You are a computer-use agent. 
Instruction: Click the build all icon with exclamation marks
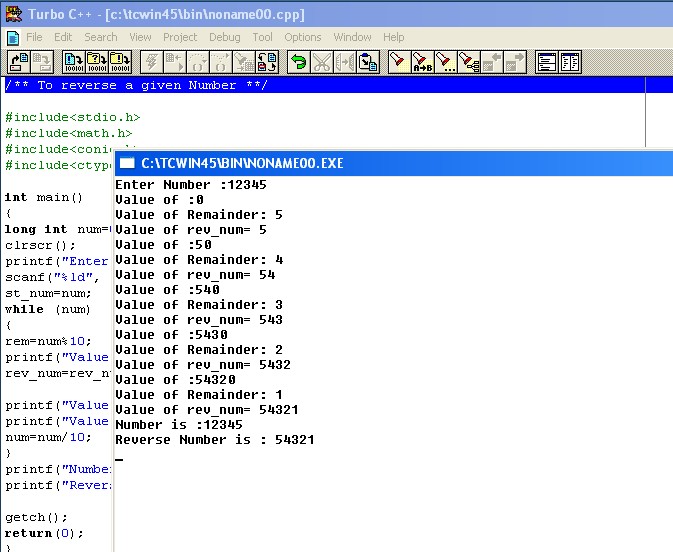tap(120, 62)
